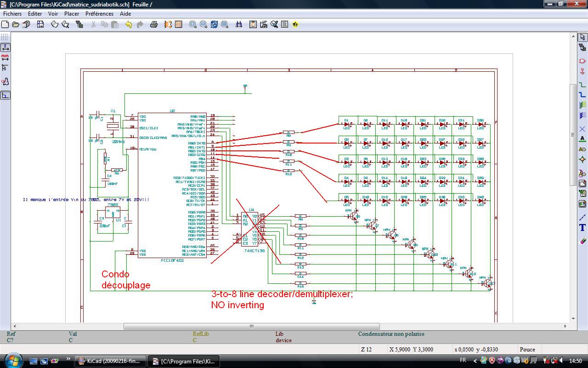Select the Draw graphic line tool
The width and height of the screenshot is (588, 368).
pyautogui.click(x=582, y=217)
